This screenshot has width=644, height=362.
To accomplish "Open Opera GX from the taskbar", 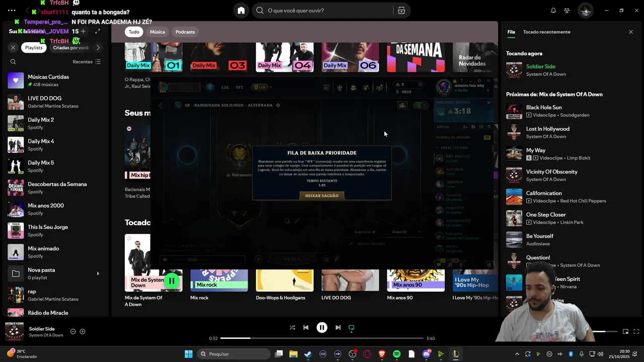I will 367,354.
